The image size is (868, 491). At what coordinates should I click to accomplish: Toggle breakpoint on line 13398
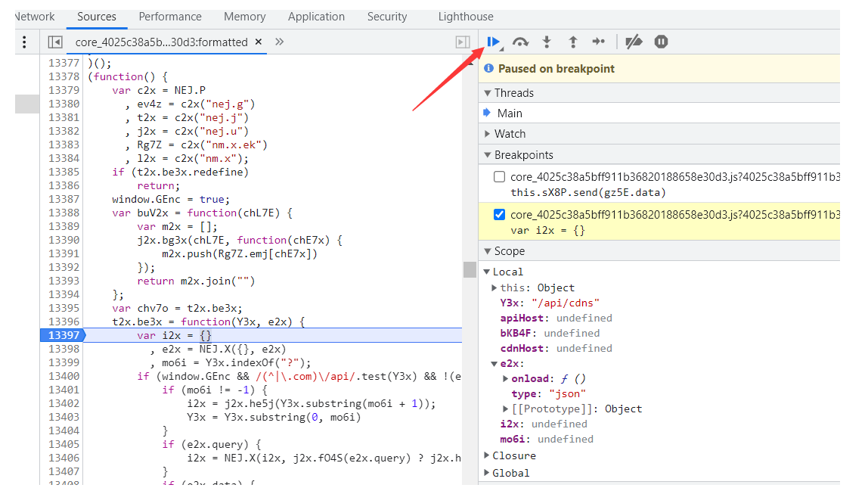pyautogui.click(x=63, y=349)
